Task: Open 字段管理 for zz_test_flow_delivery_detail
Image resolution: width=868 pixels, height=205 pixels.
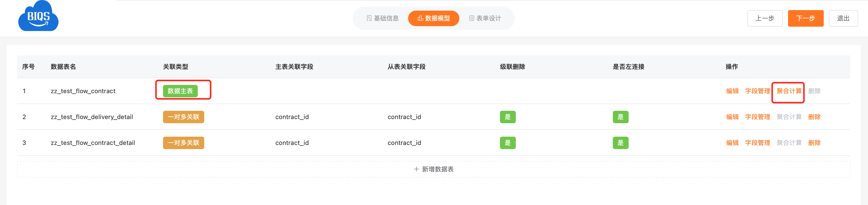Action: click(757, 117)
